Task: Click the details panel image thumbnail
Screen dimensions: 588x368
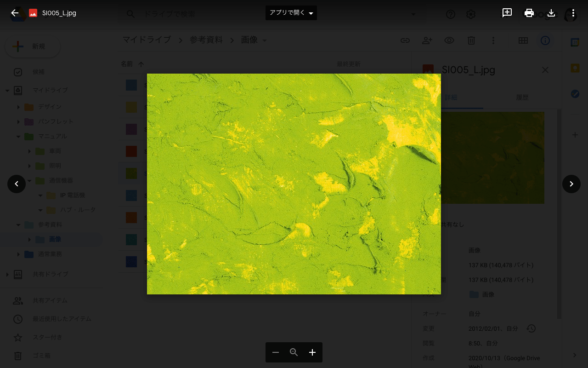Action: click(x=493, y=158)
